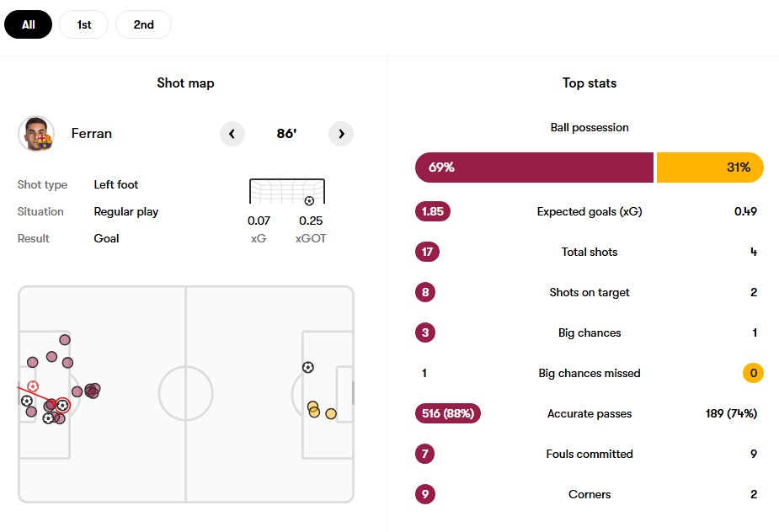The height and width of the screenshot is (532, 779).
Task: Click the 31% yellow possession bar
Action: 710,168
